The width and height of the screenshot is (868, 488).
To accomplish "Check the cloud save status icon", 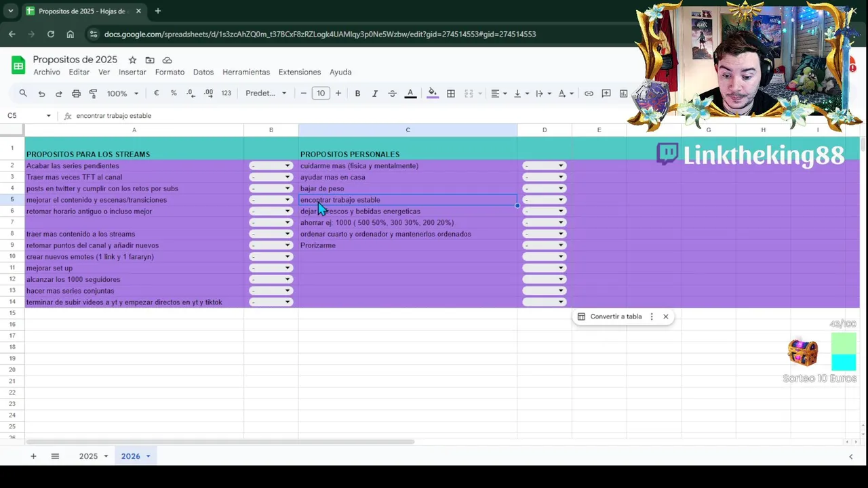I will [167, 60].
